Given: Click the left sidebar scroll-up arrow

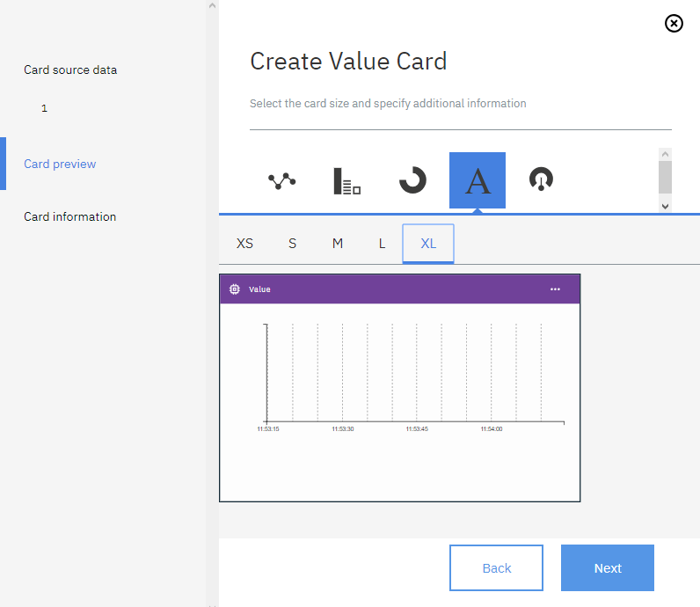Looking at the screenshot, I should (212, 5).
